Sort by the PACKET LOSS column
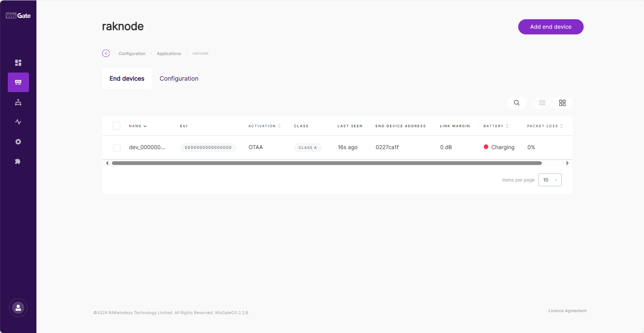 pos(545,126)
